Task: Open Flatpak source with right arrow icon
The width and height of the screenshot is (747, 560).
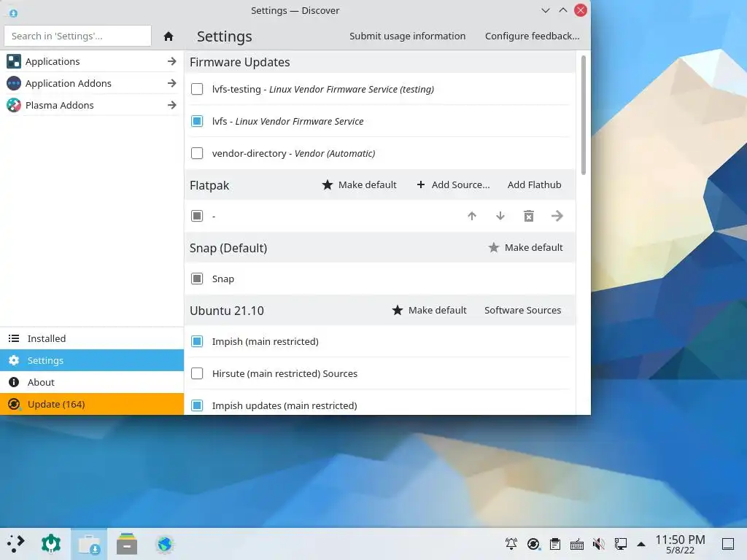Action: click(x=557, y=216)
